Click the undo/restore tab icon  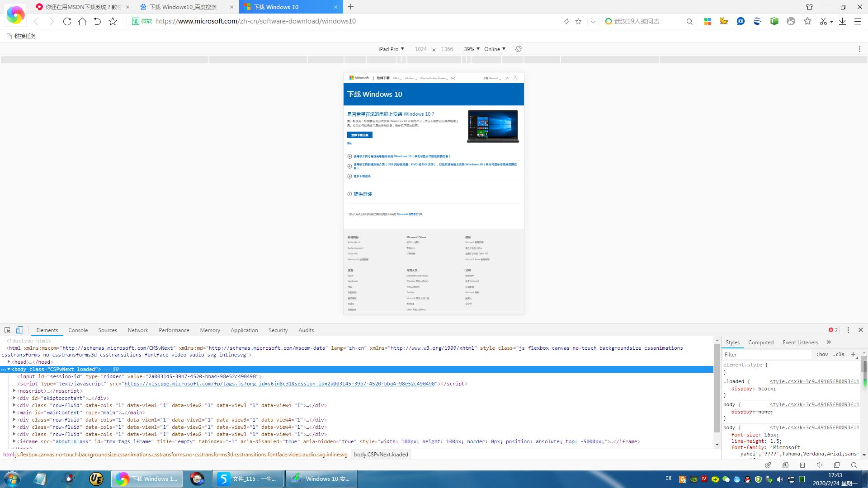click(97, 21)
